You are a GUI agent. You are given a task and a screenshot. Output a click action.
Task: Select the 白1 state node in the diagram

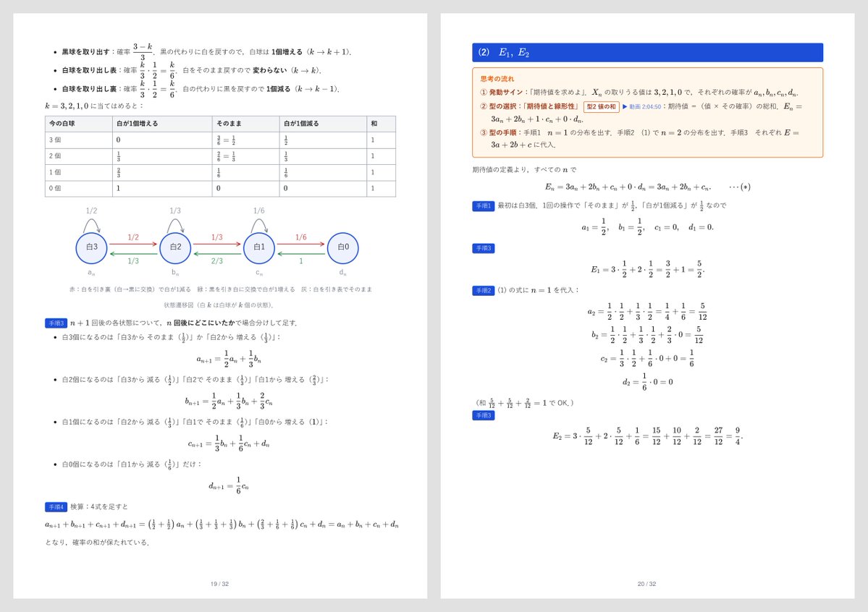point(259,247)
